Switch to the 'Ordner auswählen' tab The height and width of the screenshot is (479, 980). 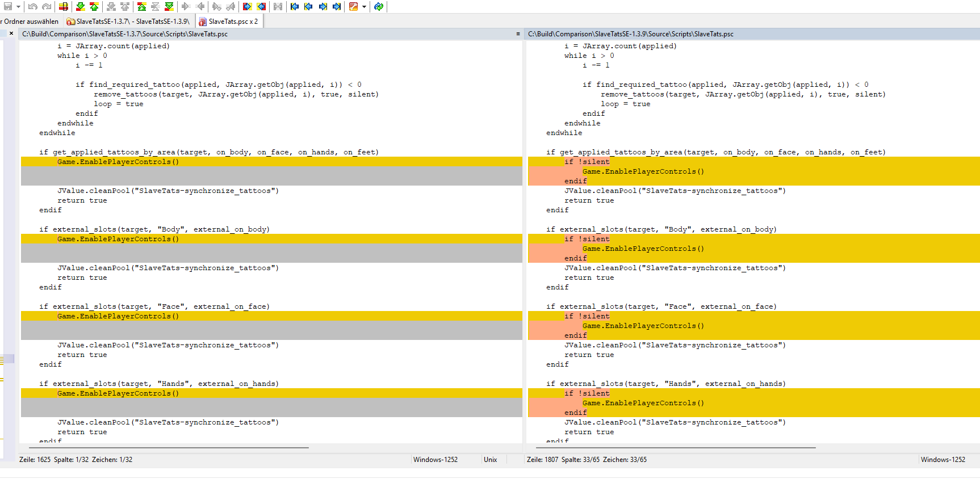point(30,22)
